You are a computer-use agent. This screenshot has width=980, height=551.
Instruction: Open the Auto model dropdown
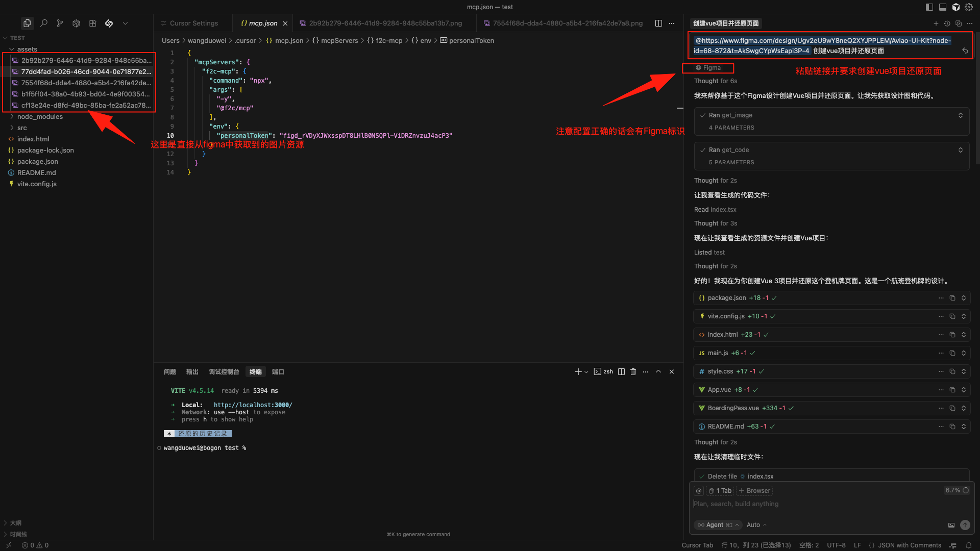756,525
